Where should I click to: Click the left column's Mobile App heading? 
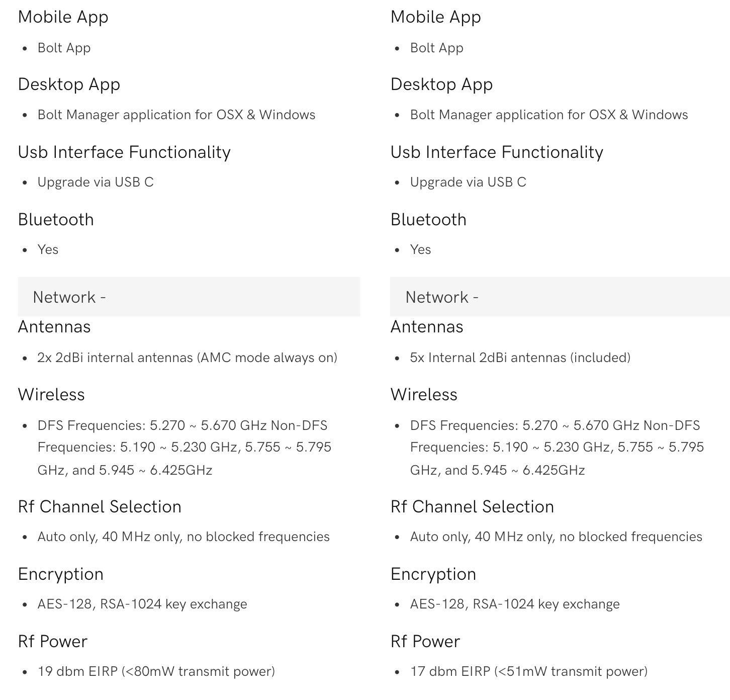[63, 17]
